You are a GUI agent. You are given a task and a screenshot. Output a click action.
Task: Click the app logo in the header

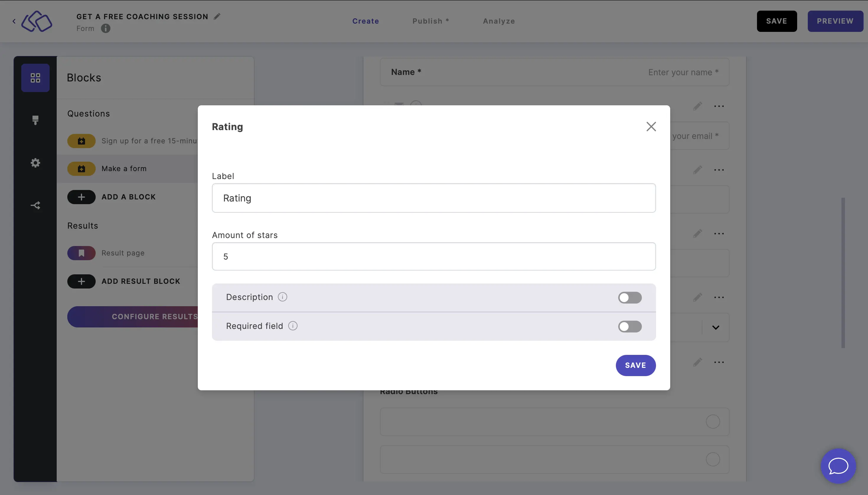[x=37, y=21]
